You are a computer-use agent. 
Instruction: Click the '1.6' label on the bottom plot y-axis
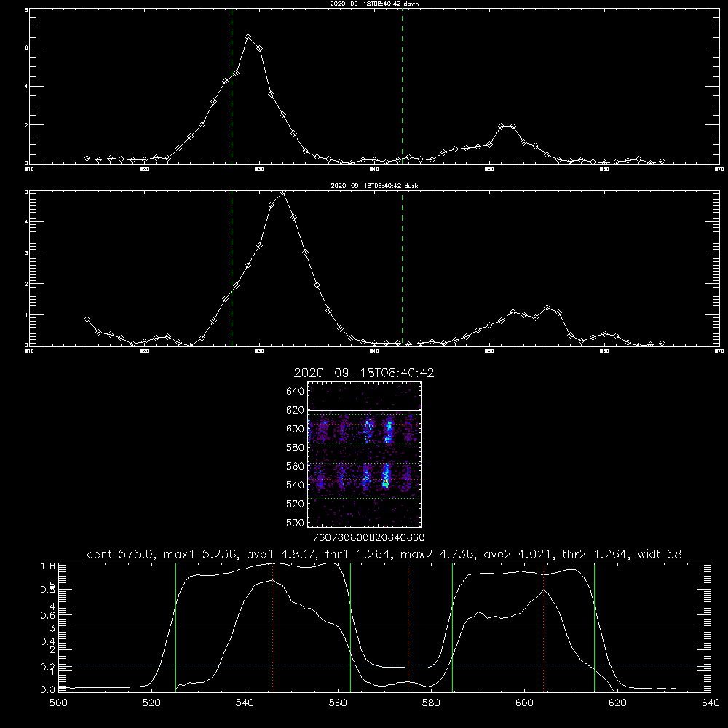point(48,566)
